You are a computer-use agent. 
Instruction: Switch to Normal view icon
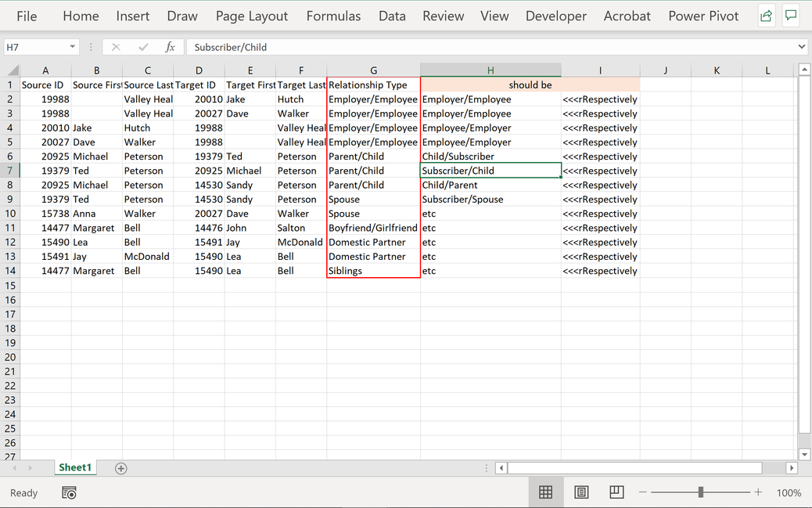546,492
